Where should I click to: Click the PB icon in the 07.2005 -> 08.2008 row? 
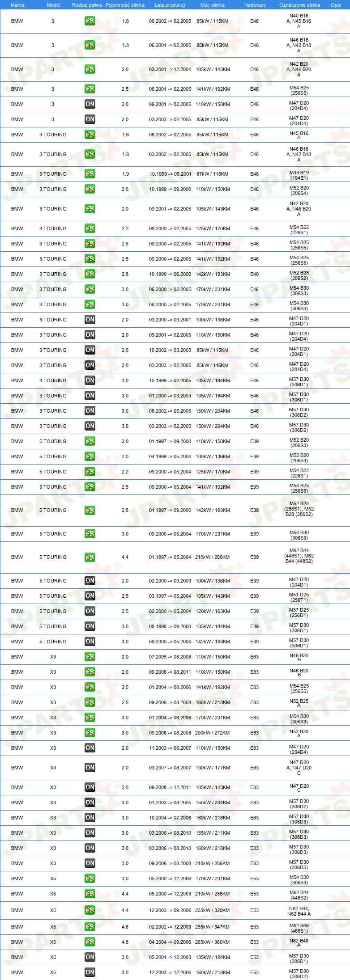coord(90,657)
